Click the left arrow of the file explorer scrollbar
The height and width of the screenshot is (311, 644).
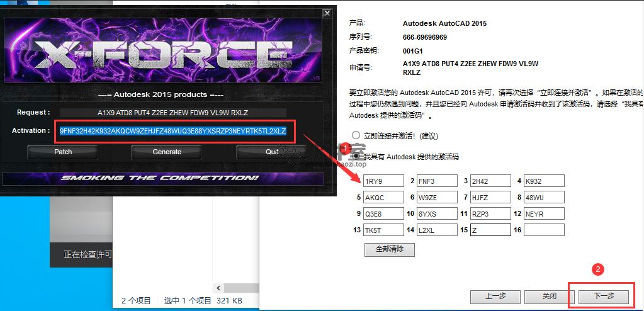[218, 288]
